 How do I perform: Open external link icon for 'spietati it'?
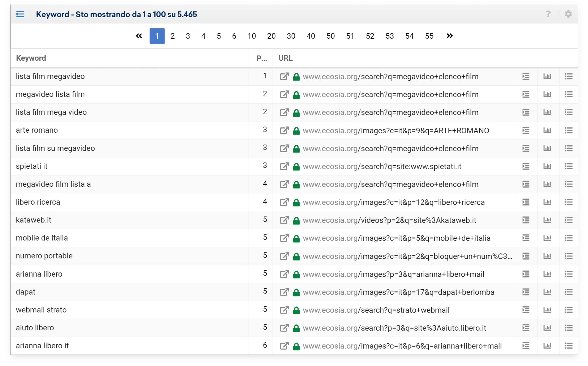click(x=284, y=166)
